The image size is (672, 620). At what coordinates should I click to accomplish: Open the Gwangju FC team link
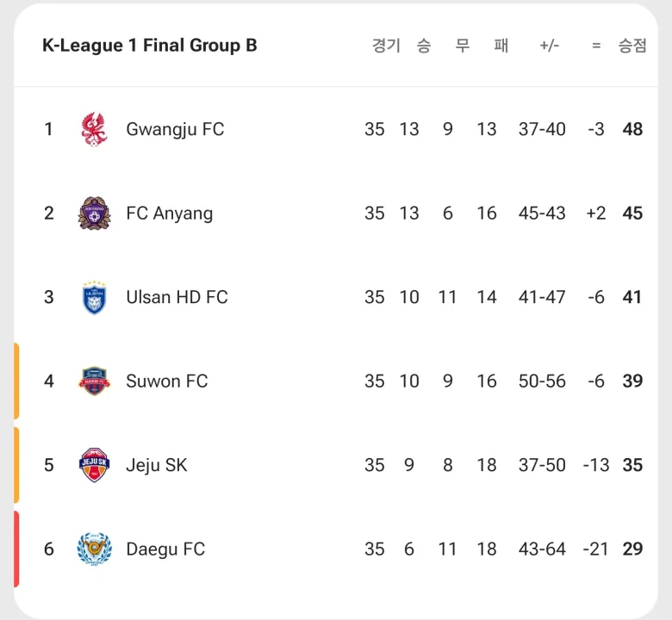pyautogui.click(x=175, y=129)
